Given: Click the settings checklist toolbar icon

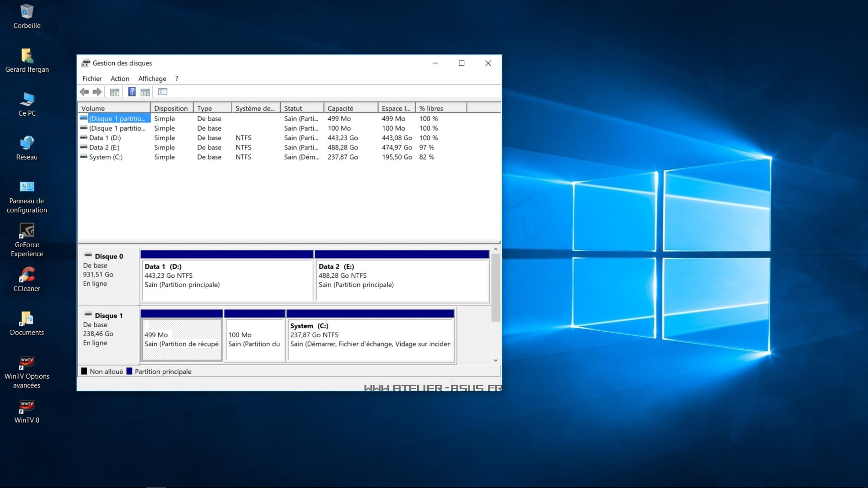Looking at the screenshot, I should (162, 92).
